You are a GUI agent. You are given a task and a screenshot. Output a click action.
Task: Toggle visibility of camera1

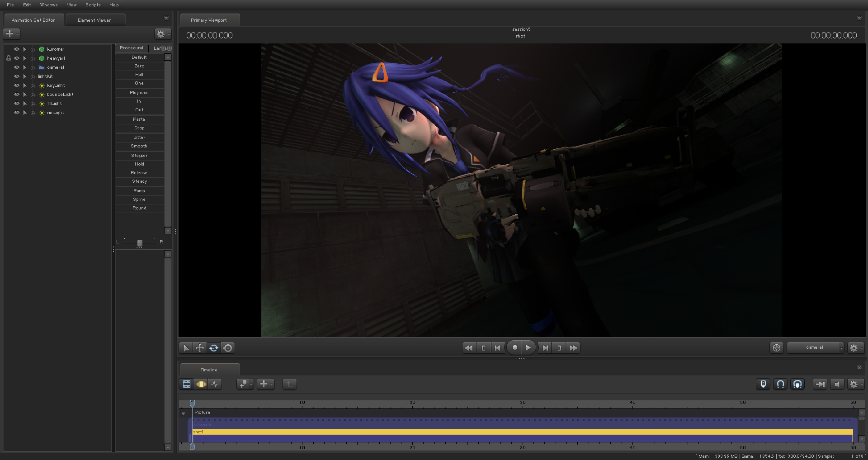(17, 67)
